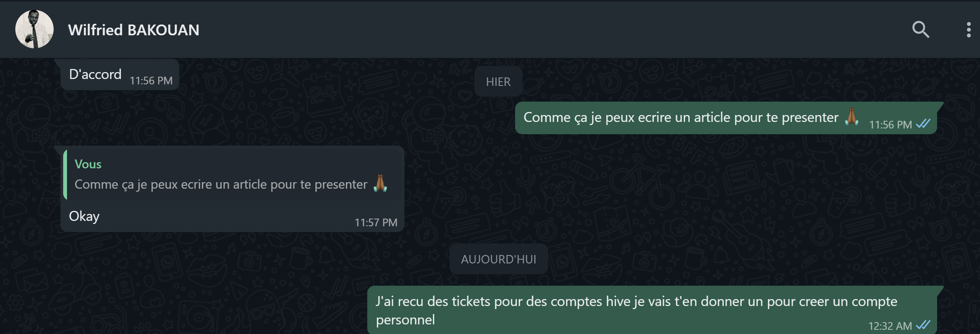980x334 pixels.
Task: Click the praying hands emoji in quoted reply
Action: coord(380,184)
